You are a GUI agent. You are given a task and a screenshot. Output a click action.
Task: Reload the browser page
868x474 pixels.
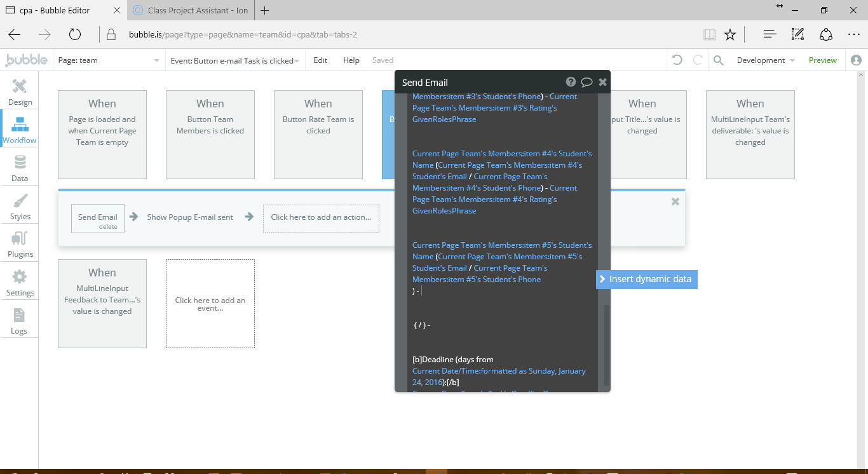(75, 34)
